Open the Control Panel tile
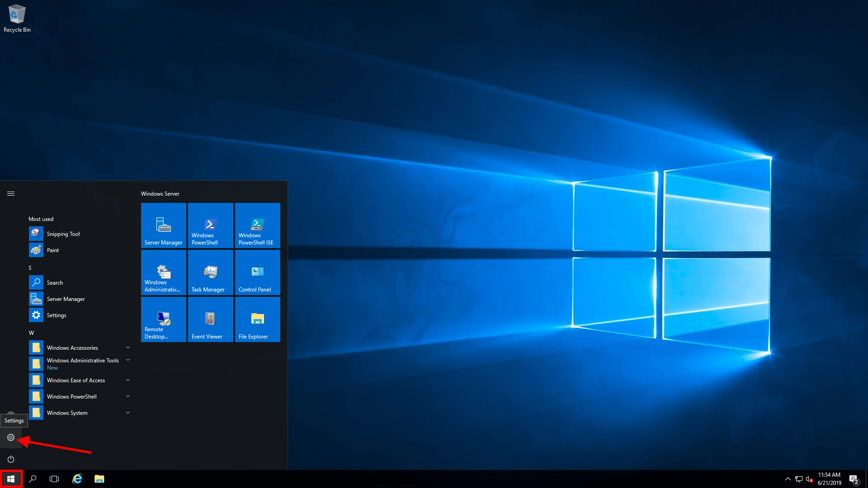Screen dimensions: 868x488 click(257, 272)
